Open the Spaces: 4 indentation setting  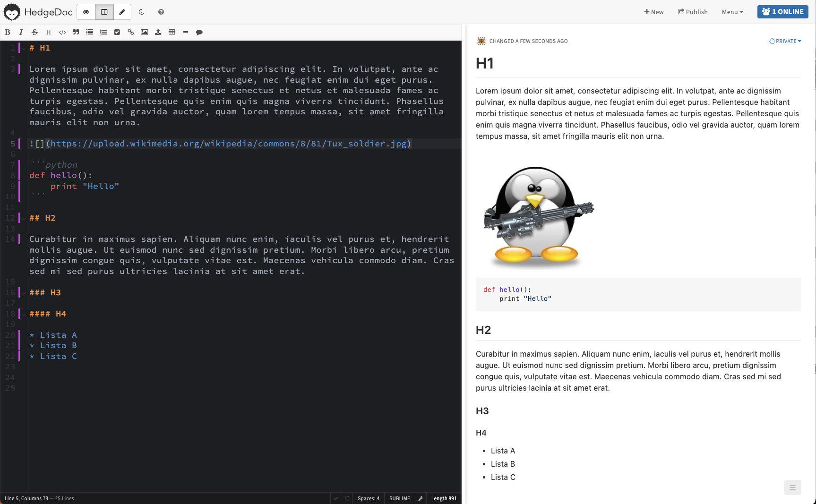tap(368, 498)
